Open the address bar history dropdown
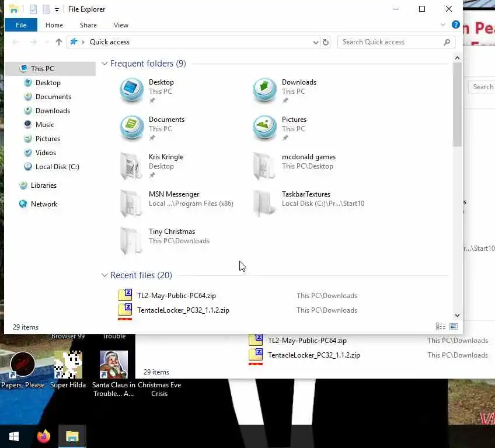Viewport: 495px width, 448px height. pos(315,42)
